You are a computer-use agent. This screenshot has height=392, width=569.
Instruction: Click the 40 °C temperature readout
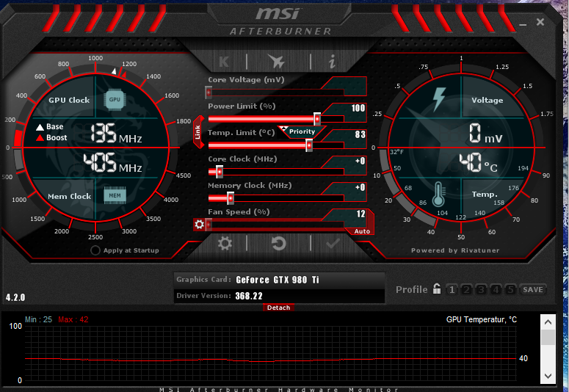[478, 163]
